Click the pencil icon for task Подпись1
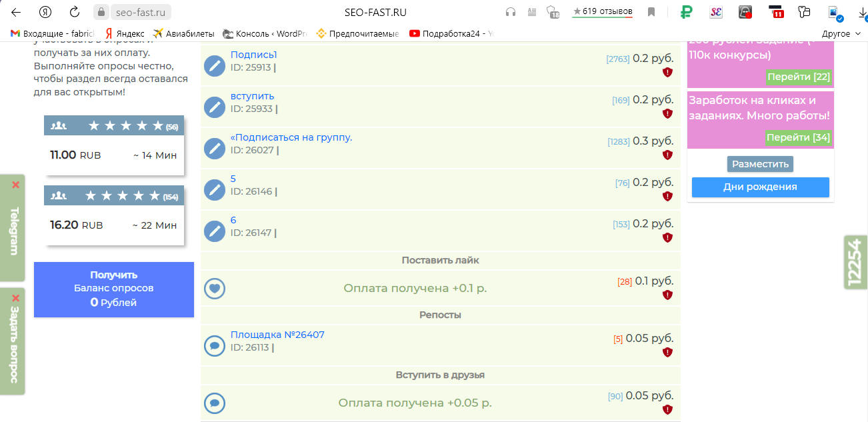868x422 pixels. 215,66
